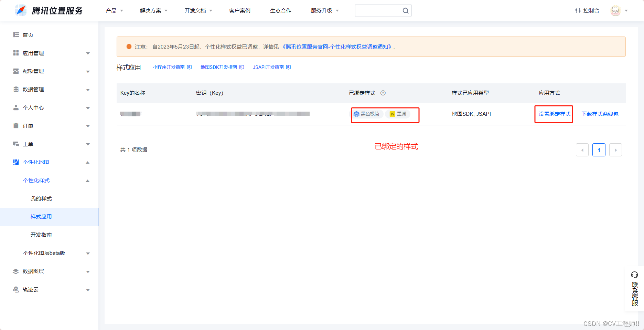
Task: Click the 配额管理 chart icon
Action: click(16, 71)
